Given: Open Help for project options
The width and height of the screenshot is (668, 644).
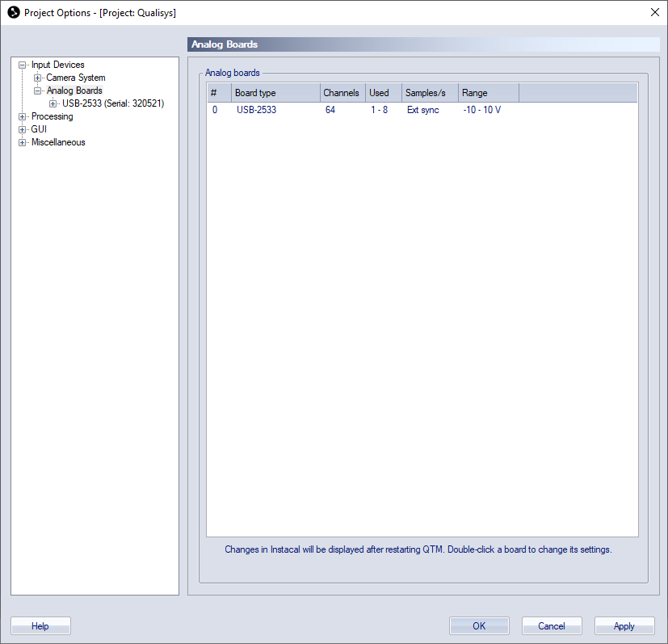Looking at the screenshot, I should click(40, 626).
